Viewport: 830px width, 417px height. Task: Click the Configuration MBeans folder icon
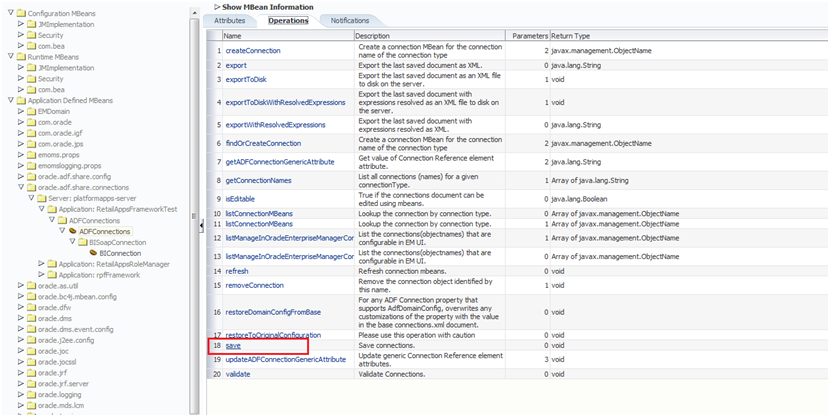tap(21, 13)
